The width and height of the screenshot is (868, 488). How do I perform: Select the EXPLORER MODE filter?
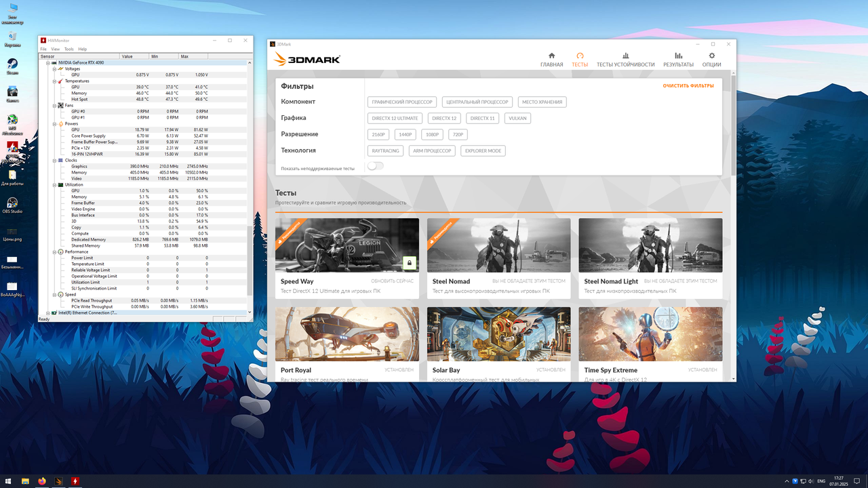[483, 150]
